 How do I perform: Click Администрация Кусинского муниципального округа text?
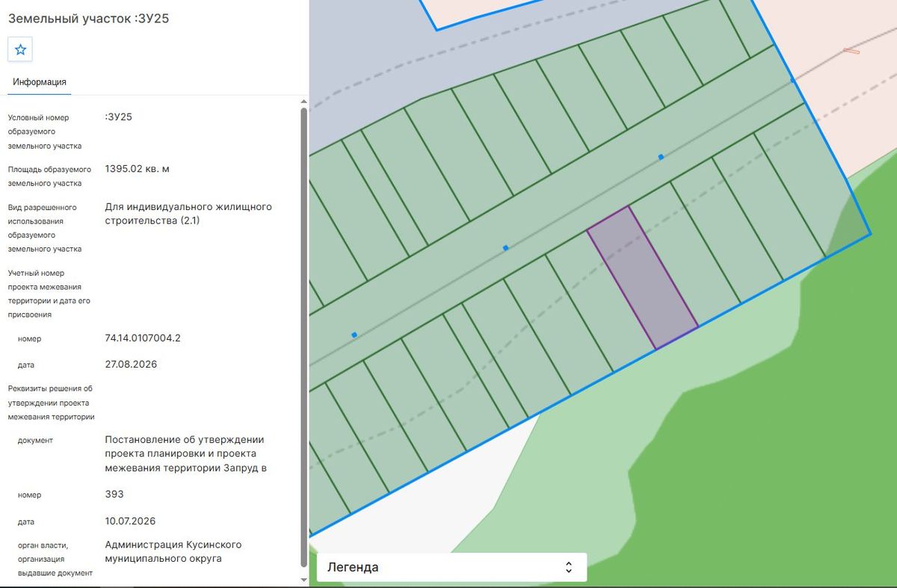(x=173, y=551)
